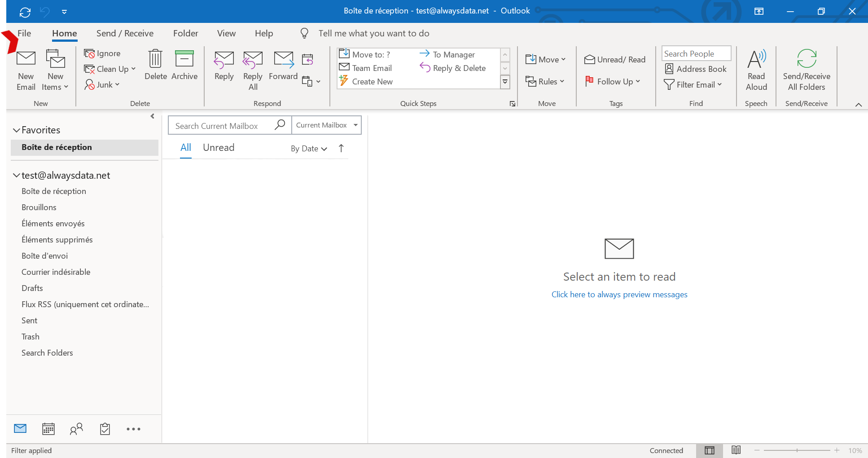The height and width of the screenshot is (458, 868).
Task: Click here to always preview messages link
Action: pos(619,295)
